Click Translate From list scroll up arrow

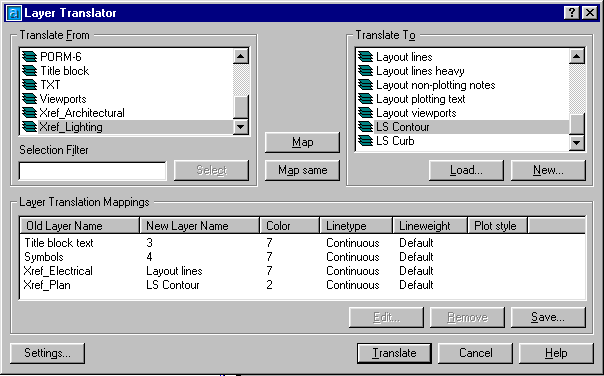coord(241,57)
